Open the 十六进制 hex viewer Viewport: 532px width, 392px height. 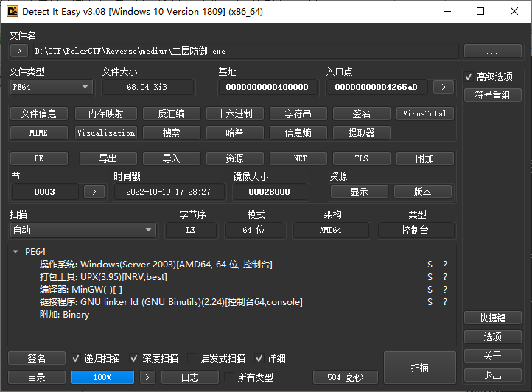pos(235,113)
